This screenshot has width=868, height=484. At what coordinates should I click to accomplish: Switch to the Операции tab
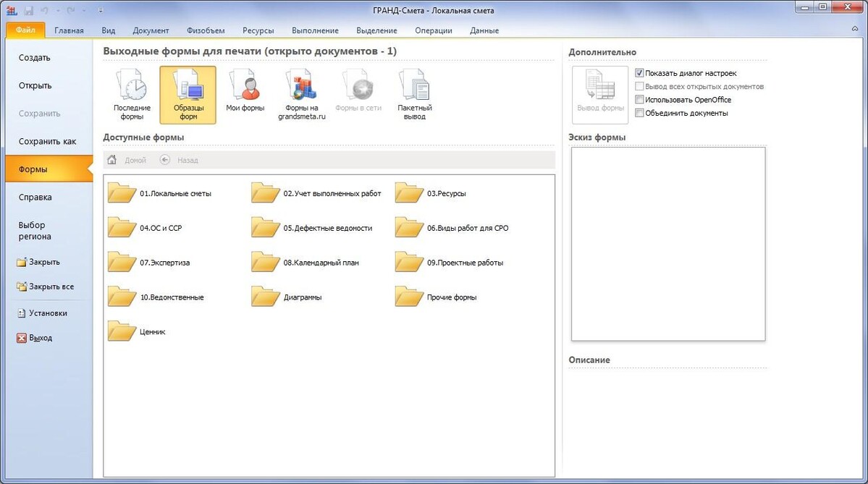coord(434,30)
